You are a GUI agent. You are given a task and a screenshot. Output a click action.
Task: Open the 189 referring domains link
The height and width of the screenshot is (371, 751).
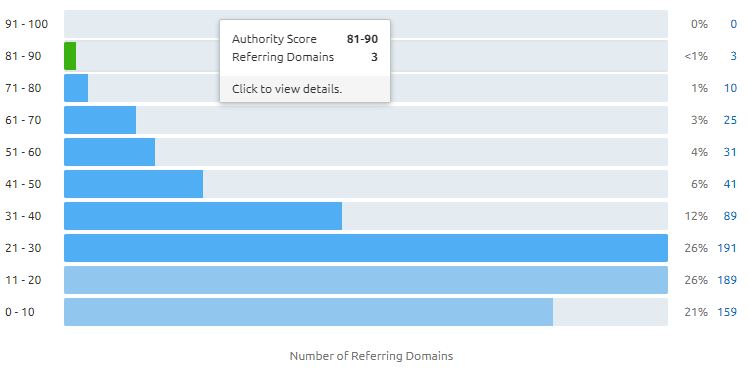pyautogui.click(x=727, y=280)
